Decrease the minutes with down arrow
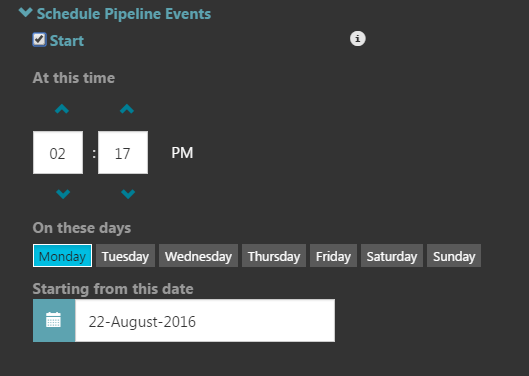This screenshot has width=529, height=376. coord(128,194)
